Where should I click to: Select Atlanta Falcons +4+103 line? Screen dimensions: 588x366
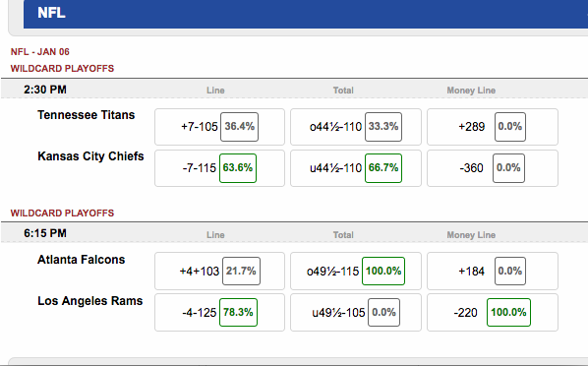(x=219, y=271)
